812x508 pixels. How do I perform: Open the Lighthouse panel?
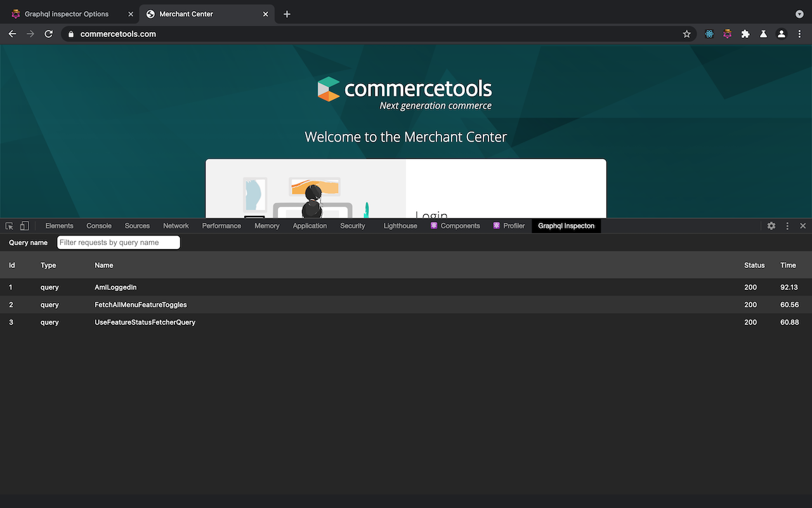click(x=400, y=225)
